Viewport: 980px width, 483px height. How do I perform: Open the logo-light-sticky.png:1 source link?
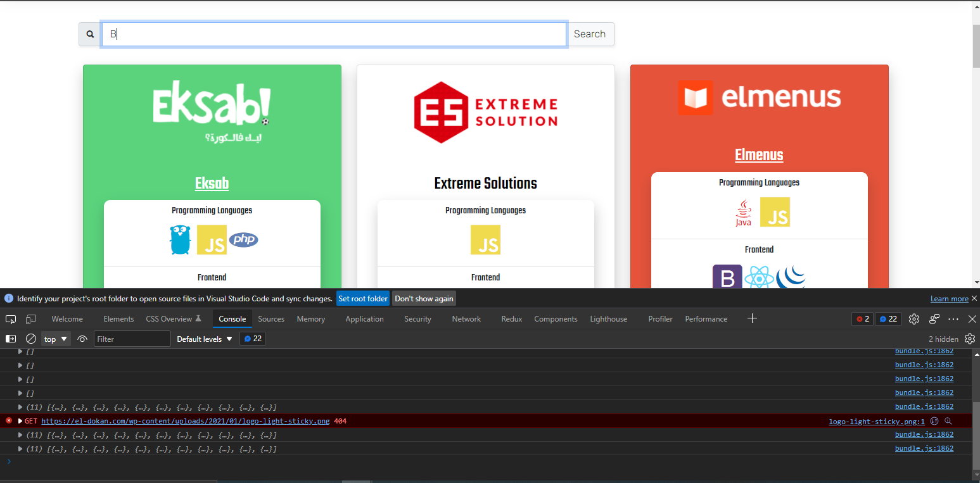click(877, 422)
